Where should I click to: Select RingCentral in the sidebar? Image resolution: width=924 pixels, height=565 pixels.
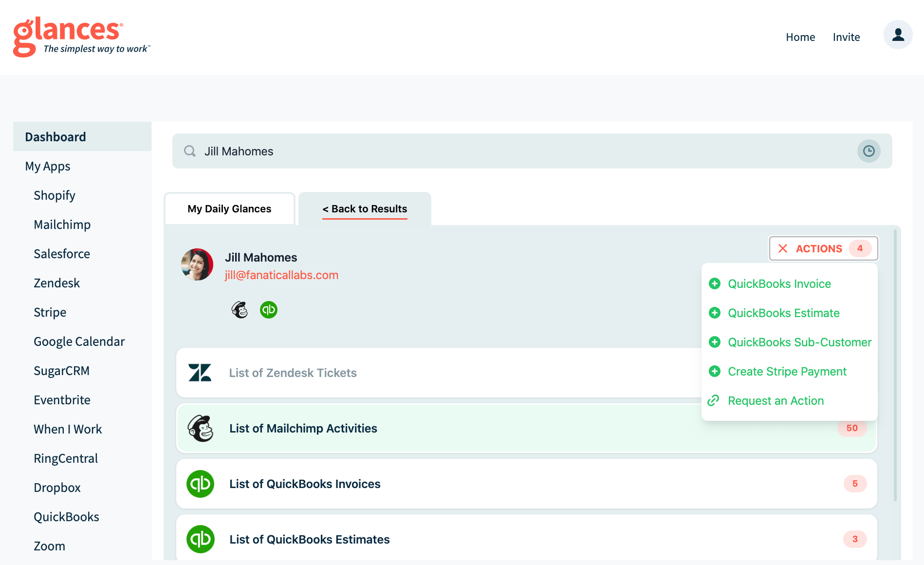[x=66, y=458]
